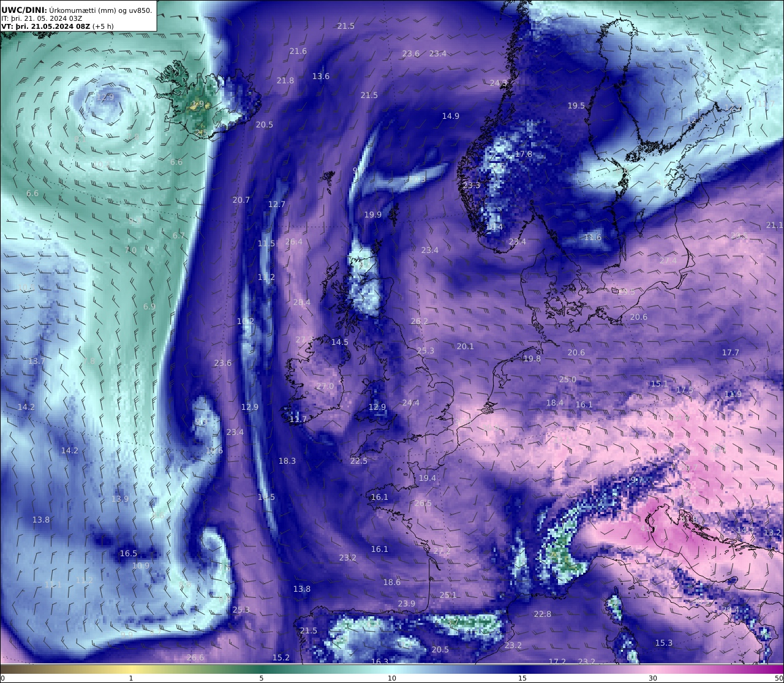Click the value 24.4 over England
The height and width of the screenshot is (683, 784).
[x=411, y=403]
